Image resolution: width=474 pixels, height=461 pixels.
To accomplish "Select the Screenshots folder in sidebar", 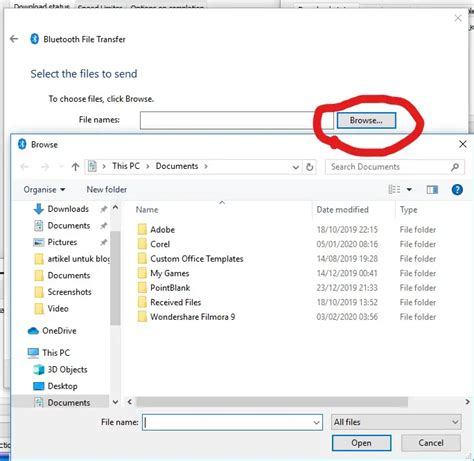I will click(69, 292).
